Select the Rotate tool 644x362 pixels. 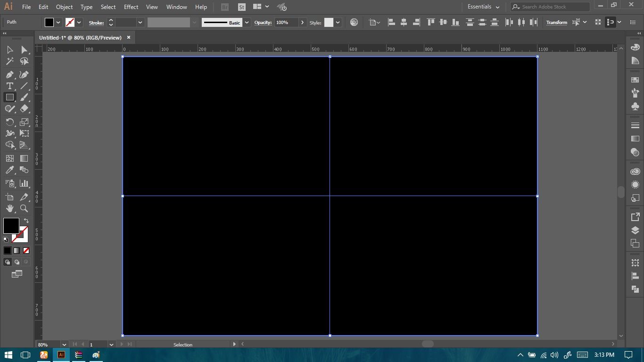click(9, 122)
